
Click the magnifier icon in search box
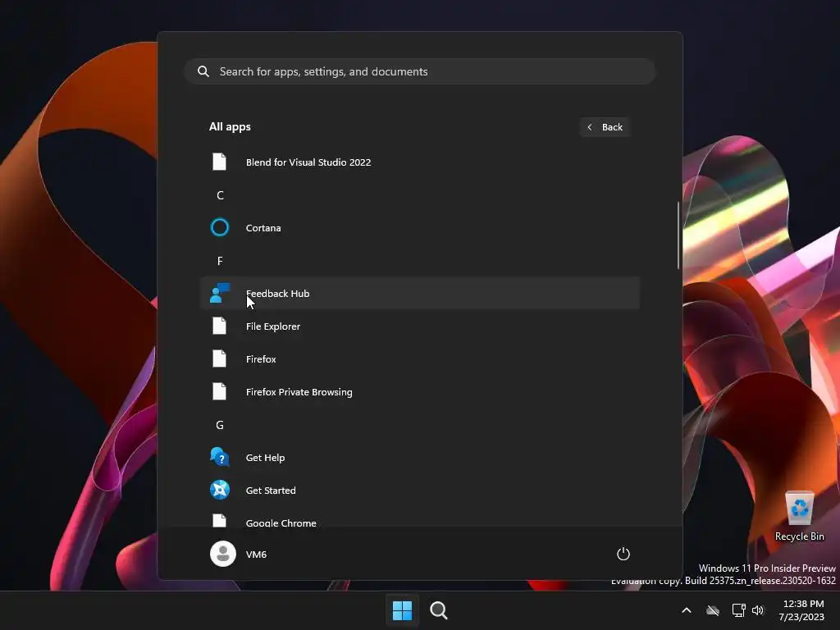(x=203, y=71)
